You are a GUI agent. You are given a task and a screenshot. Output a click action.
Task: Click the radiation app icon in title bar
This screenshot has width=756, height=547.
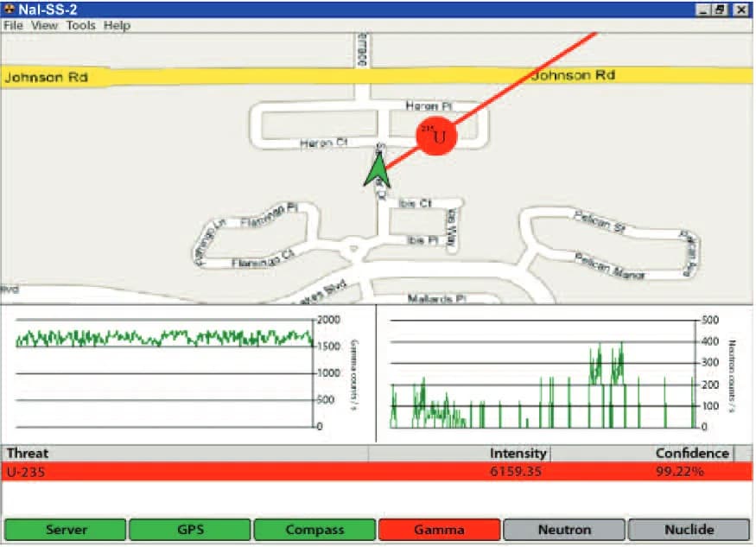point(9,10)
